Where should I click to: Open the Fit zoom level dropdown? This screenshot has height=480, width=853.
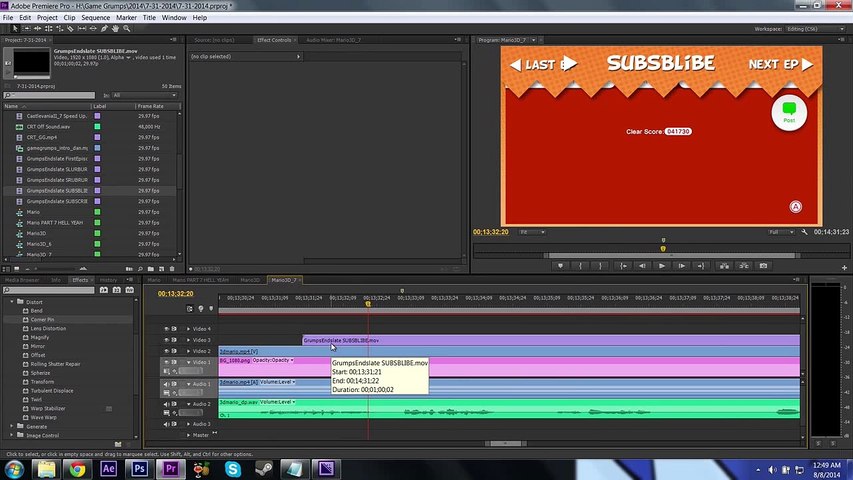pyautogui.click(x=532, y=232)
